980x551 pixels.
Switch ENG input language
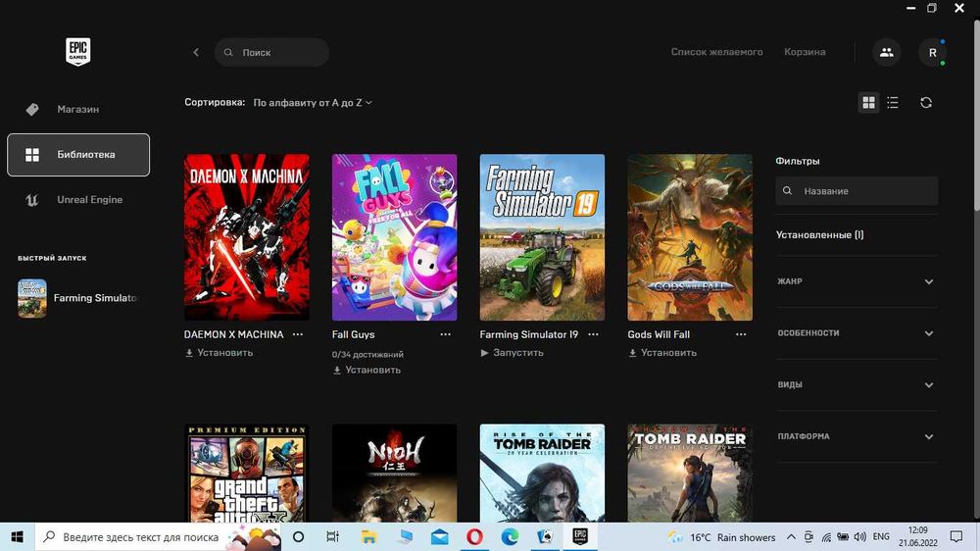click(x=881, y=536)
